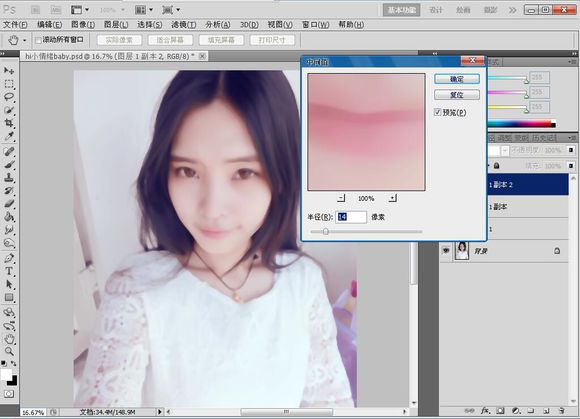Select the Type tool in toolbox
This screenshot has width=580, height=419.
(x=9, y=271)
